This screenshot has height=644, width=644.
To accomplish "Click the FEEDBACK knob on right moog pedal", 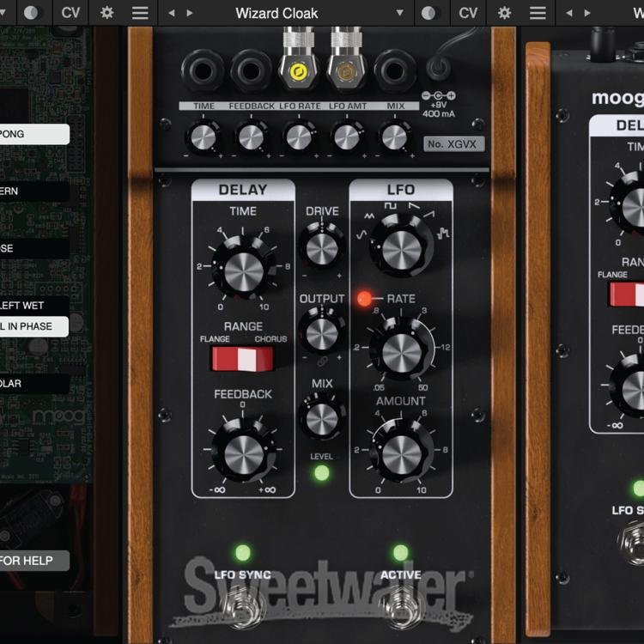I will tap(629, 386).
